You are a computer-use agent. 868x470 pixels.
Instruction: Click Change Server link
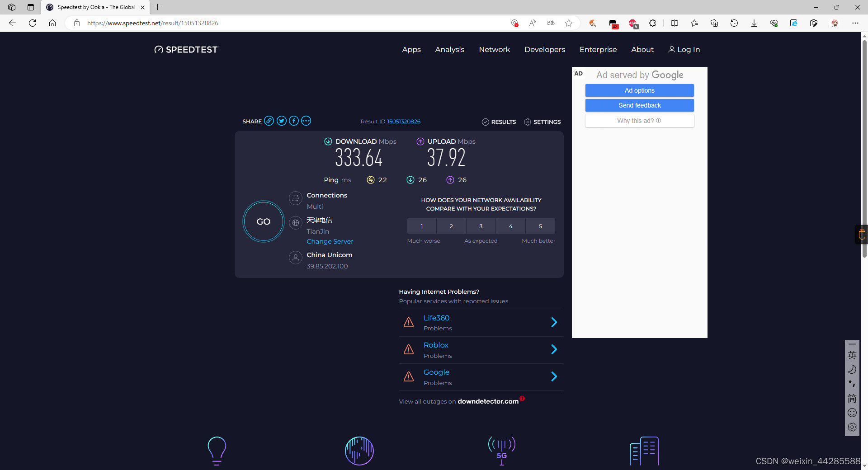tap(330, 241)
